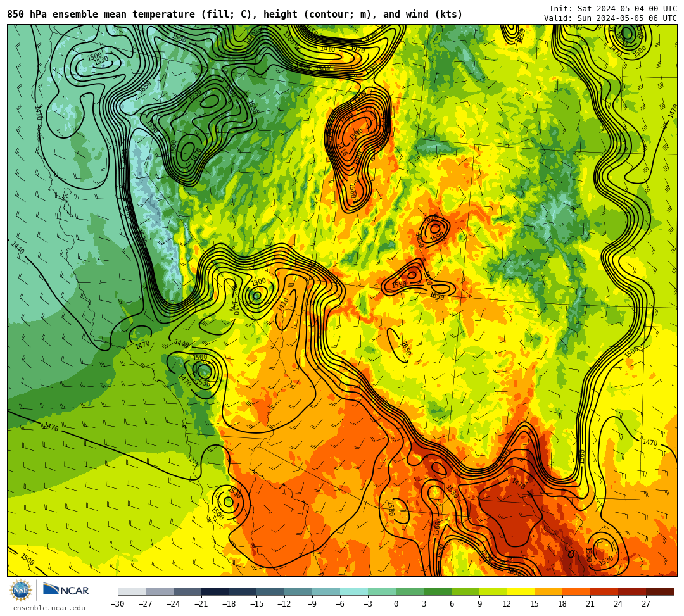Click the 21 colorbar tick label
The image size is (684, 616).
[x=591, y=604]
